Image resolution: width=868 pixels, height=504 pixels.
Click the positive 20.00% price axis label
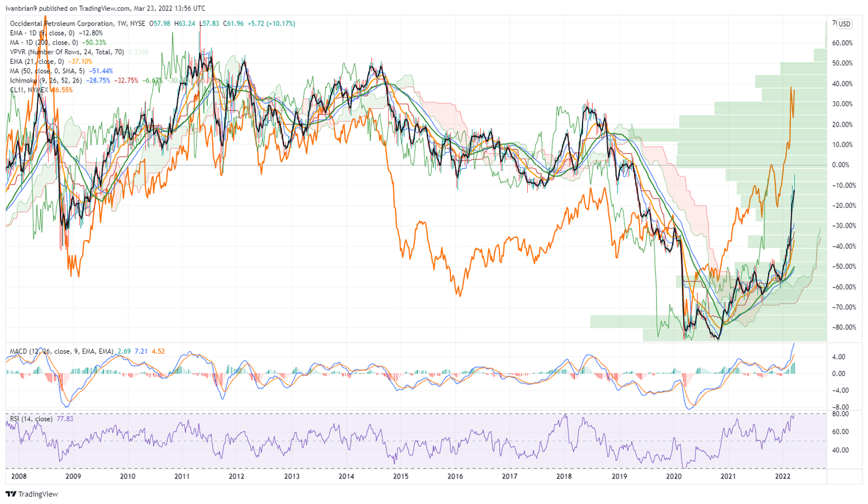843,124
